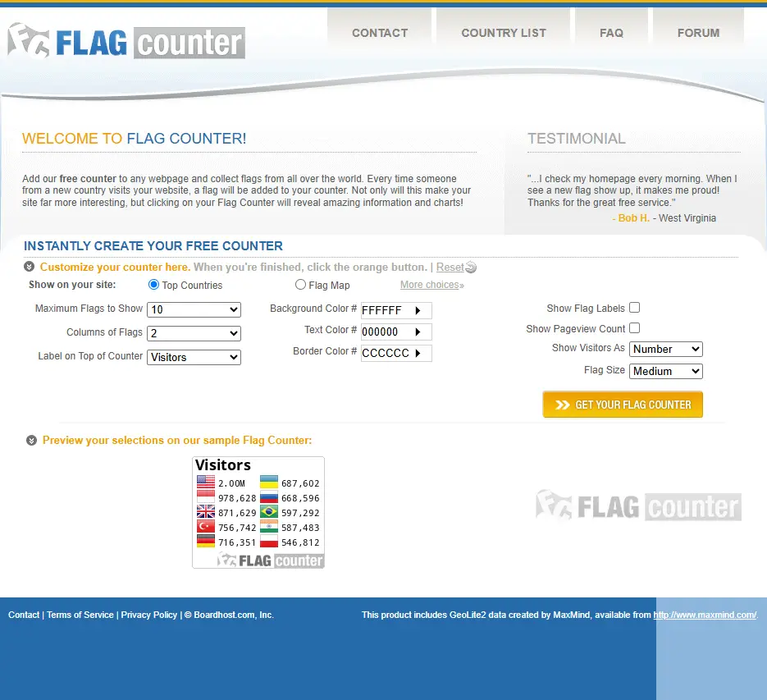Click the 716,351 visitor count

tap(237, 543)
